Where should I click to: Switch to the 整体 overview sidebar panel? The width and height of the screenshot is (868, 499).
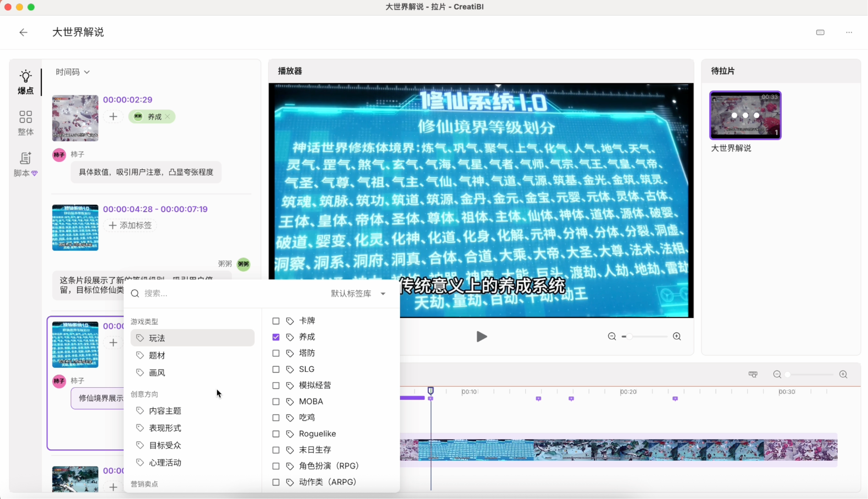pyautogui.click(x=26, y=123)
